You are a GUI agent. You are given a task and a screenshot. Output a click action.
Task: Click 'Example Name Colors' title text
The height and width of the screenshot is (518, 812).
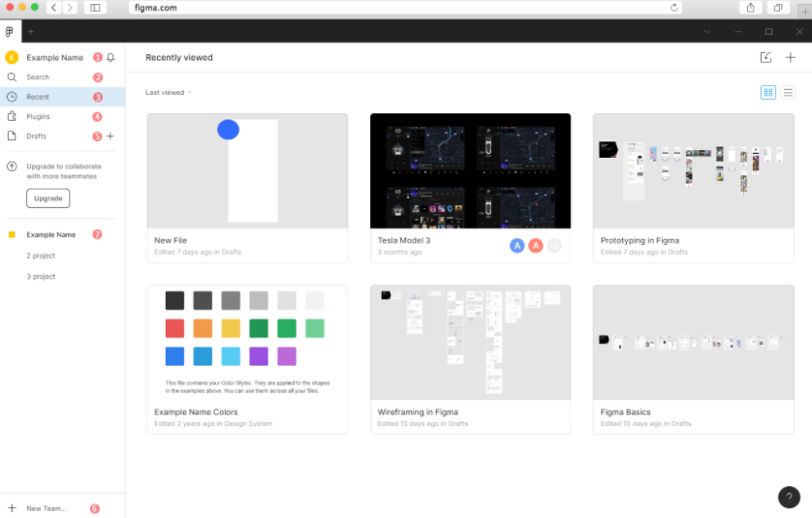(x=196, y=412)
